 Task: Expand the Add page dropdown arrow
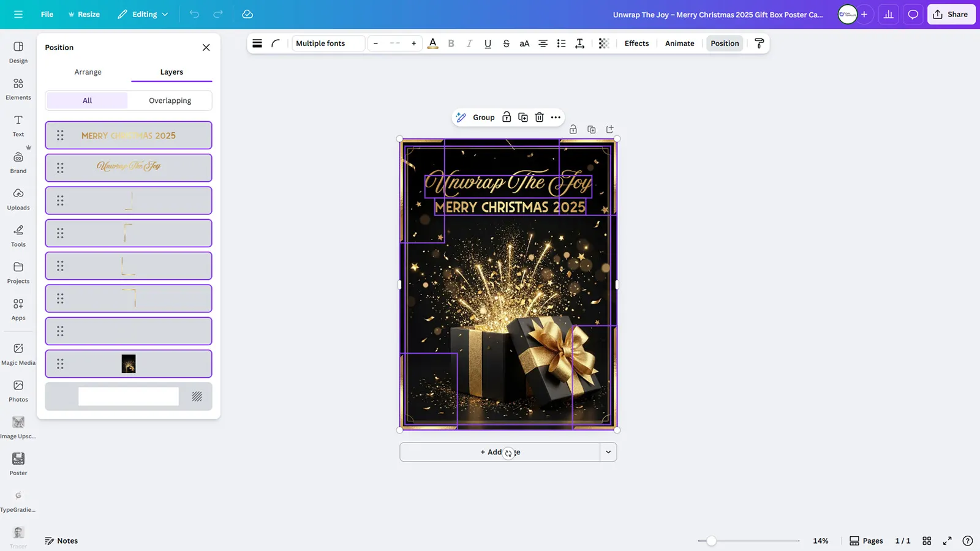608,452
